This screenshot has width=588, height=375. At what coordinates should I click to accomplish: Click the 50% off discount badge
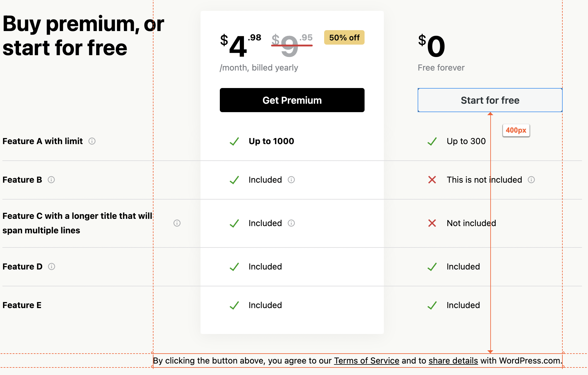click(344, 38)
